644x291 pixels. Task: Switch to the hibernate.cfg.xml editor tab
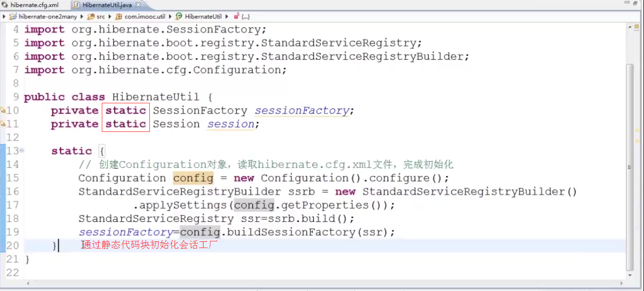tap(30, 5)
